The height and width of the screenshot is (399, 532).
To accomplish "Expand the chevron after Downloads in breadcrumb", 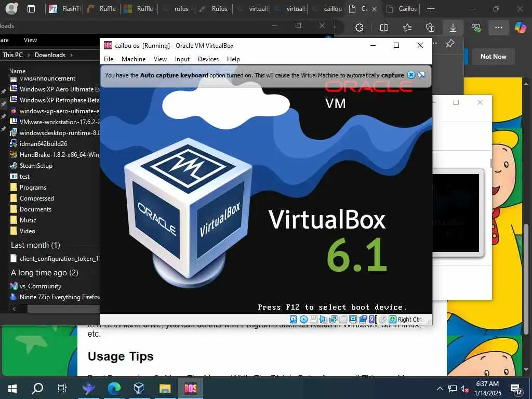I will 71,55.
